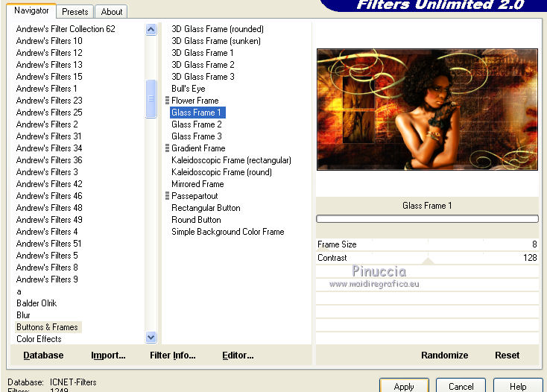This screenshot has width=547, height=392.
Task: Select Andrew's Filters 8
Action: (47, 268)
